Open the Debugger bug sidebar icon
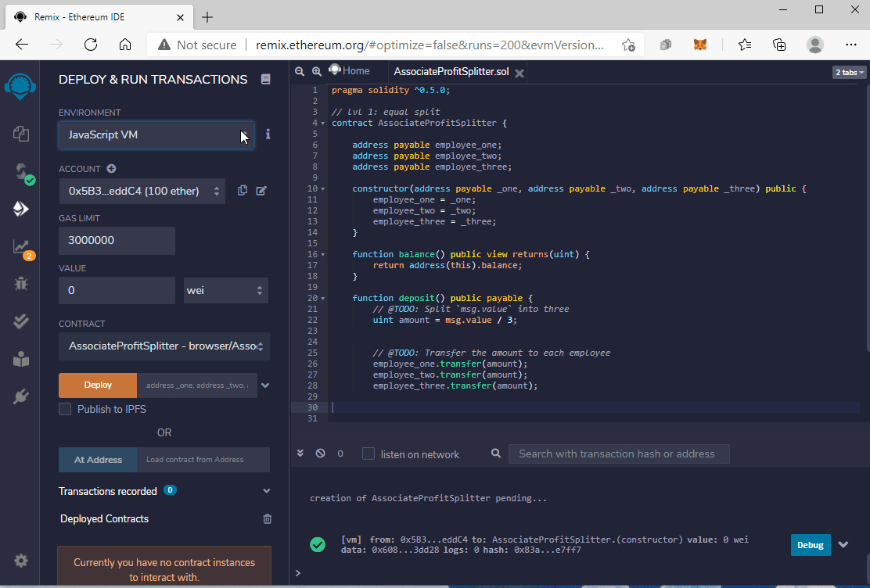Image resolution: width=870 pixels, height=588 pixels. pos(20,284)
